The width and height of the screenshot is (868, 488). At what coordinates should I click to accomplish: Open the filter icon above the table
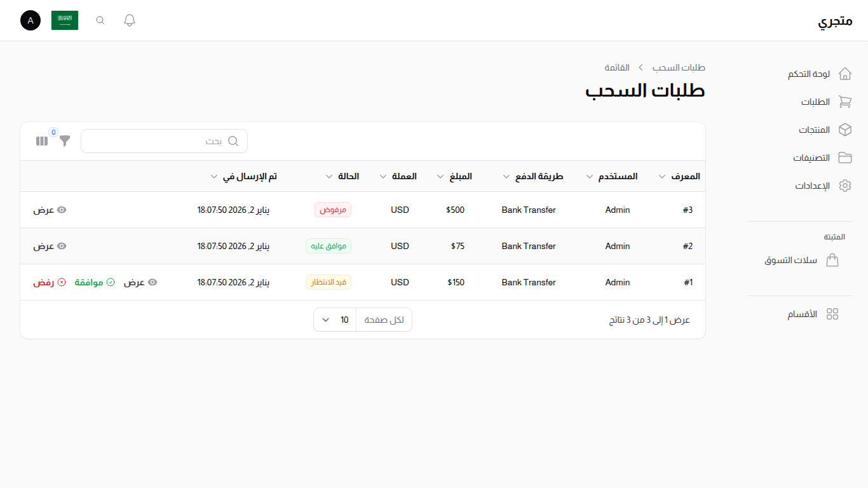tap(64, 140)
